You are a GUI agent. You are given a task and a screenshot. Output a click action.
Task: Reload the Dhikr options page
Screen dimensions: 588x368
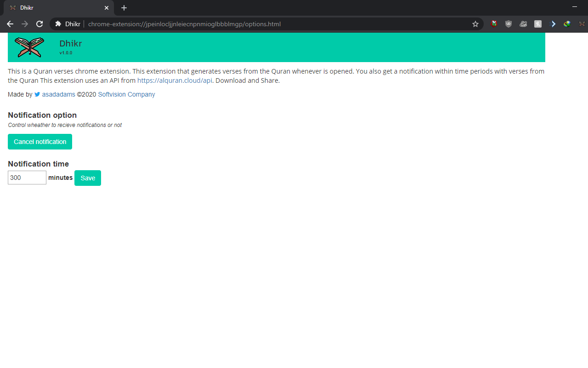tap(40, 24)
